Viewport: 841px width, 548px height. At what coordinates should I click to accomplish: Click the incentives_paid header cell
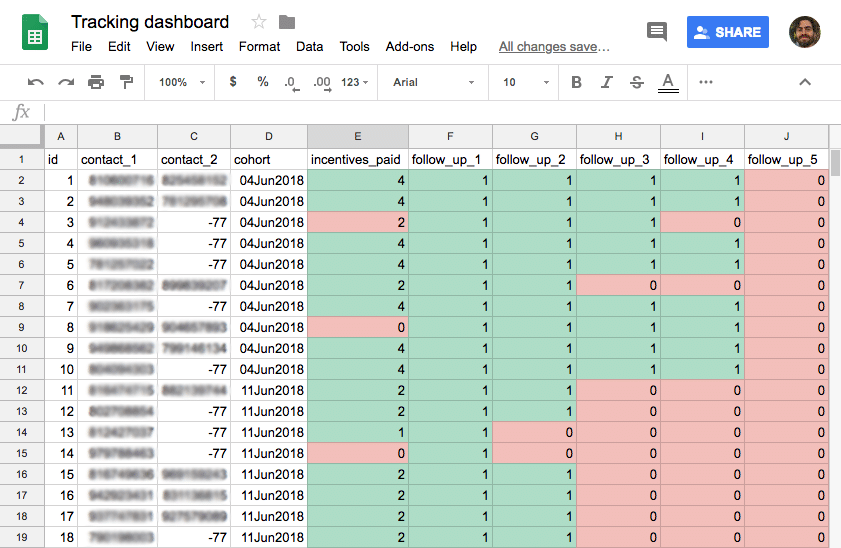pos(358,160)
